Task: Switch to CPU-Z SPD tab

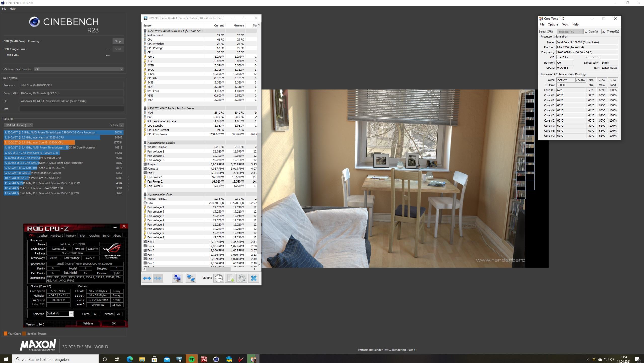Action: pos(82,236)
